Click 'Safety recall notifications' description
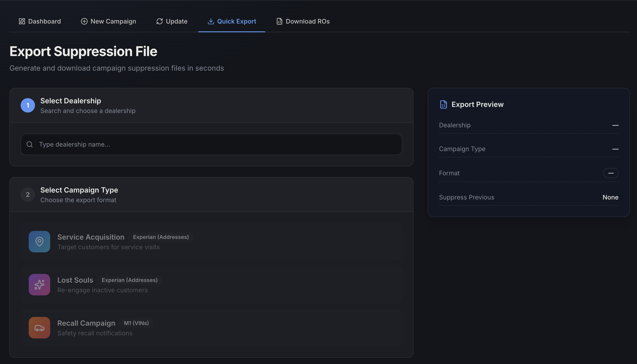 95,333
